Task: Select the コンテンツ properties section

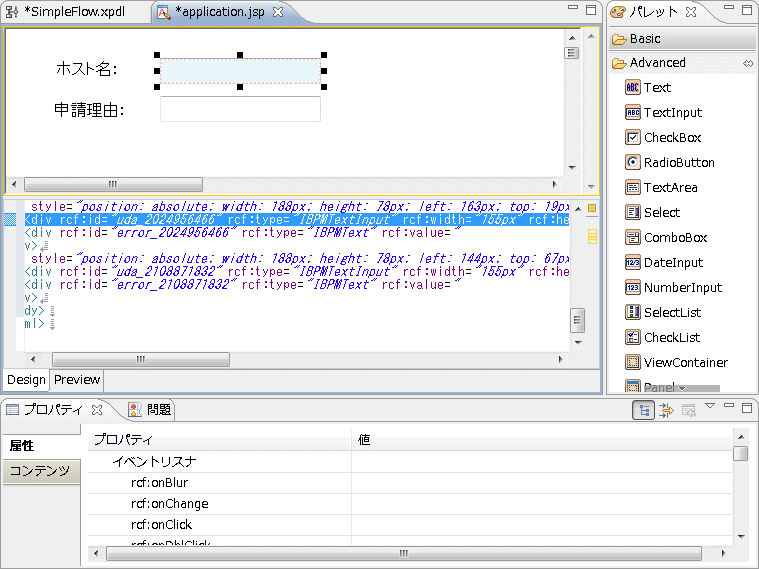Action: coord(42,471)
